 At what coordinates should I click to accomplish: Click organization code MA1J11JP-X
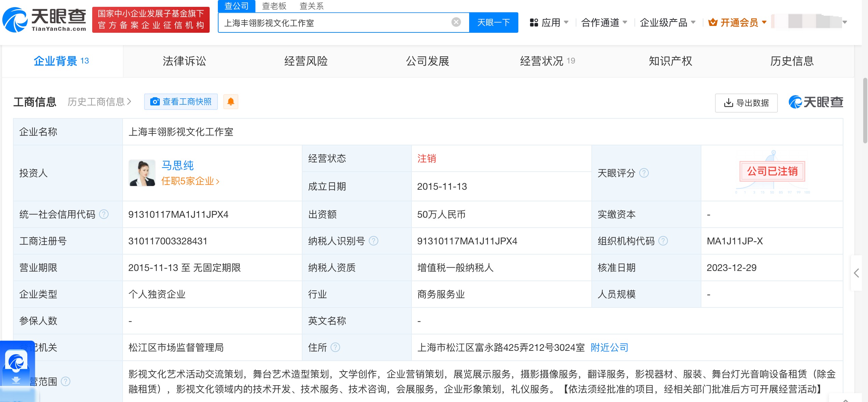(734, 241)
